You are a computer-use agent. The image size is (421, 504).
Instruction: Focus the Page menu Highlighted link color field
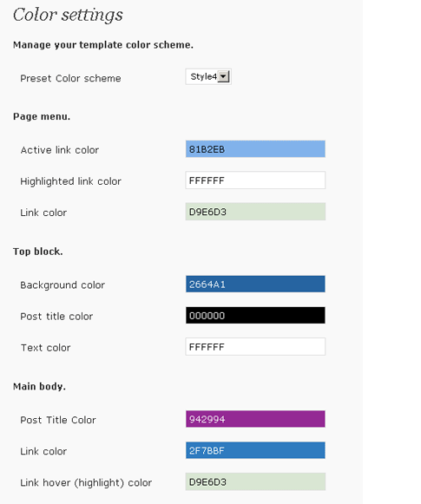[x=255, y=180]
